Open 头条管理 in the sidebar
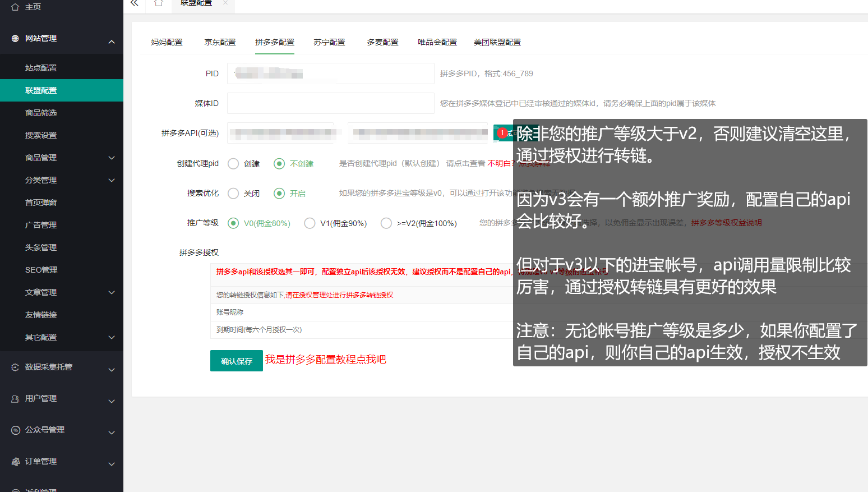The height and width of the screenshot is (492, 868). click(x=62, y=247)
